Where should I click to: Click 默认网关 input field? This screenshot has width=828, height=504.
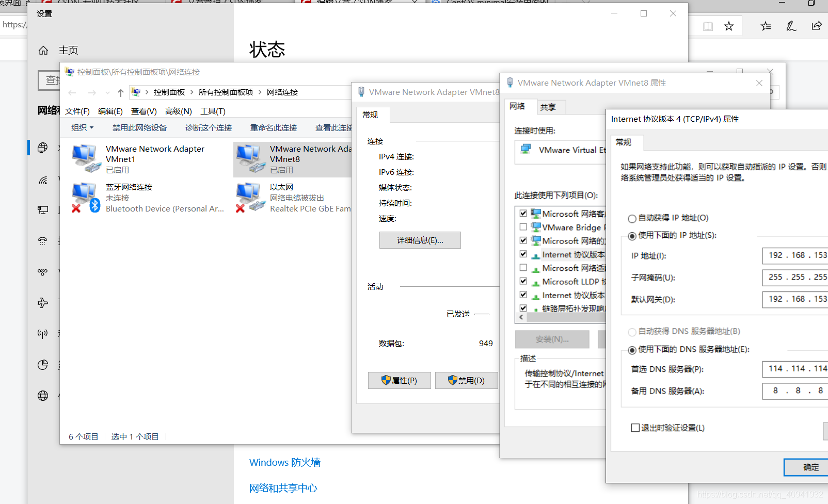pyautogui.click(x=795, y=299)
